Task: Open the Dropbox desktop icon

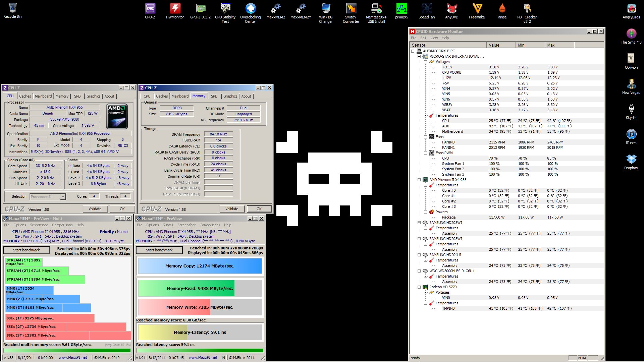Action: click(x=631, y=162)
